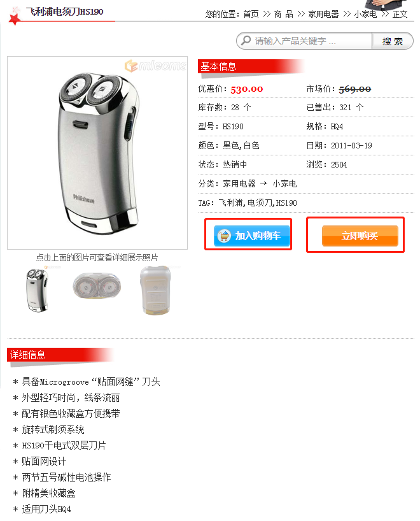Click the red star icon beside product title
This screenshot has width=420, height=521.
click(x=14, y=17)
